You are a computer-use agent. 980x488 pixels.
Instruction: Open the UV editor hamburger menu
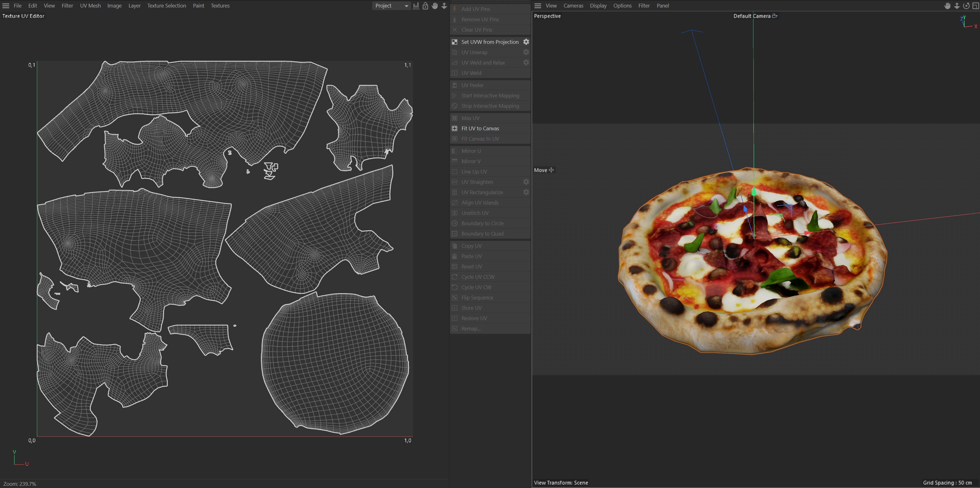(x=6, y=6)
